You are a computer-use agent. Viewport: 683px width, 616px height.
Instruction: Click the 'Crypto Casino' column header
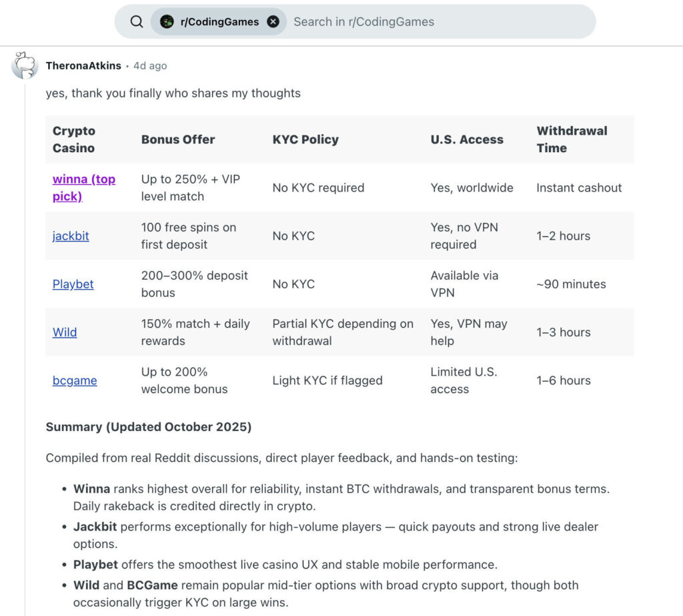tap(74, 139)
